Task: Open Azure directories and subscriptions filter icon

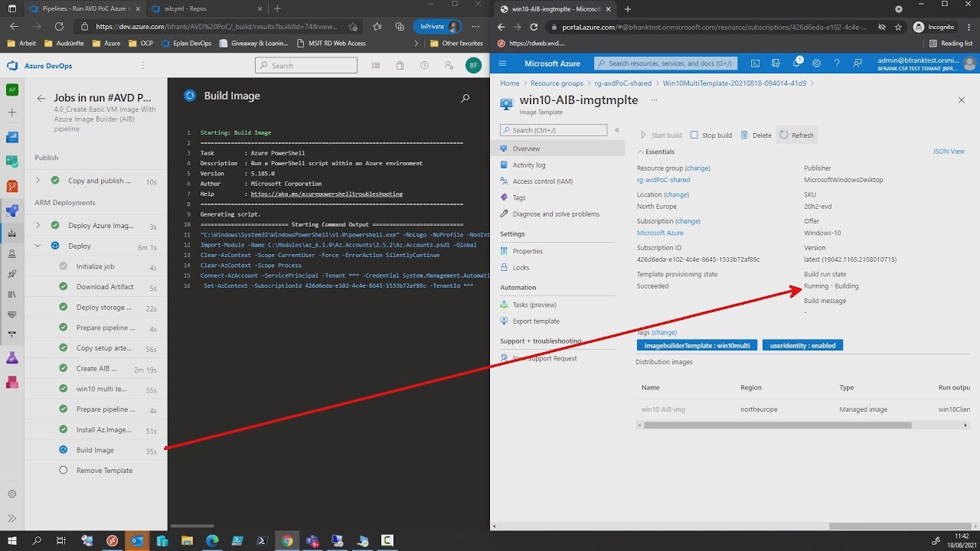Action: (776, 64)
